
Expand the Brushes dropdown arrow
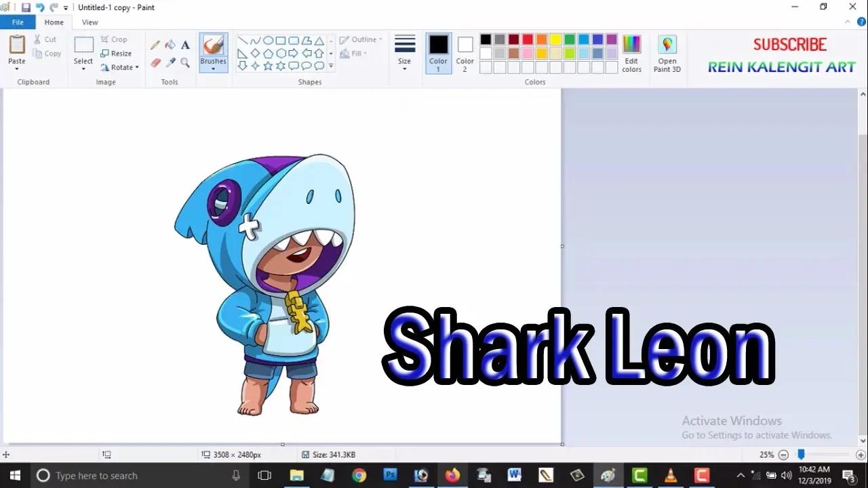click(213, 68)
